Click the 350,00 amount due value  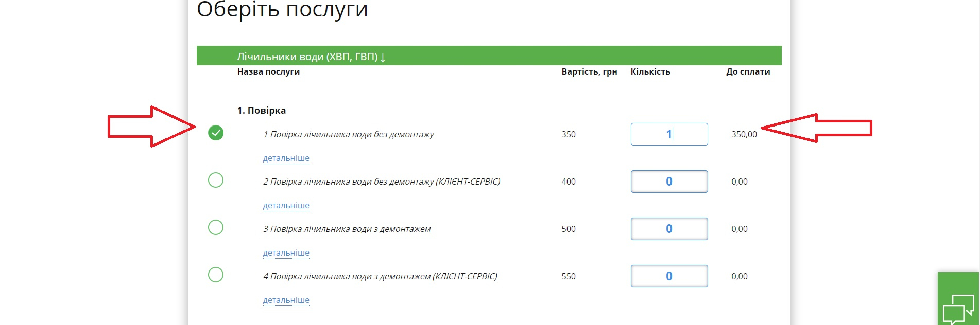tap(744, 134)
